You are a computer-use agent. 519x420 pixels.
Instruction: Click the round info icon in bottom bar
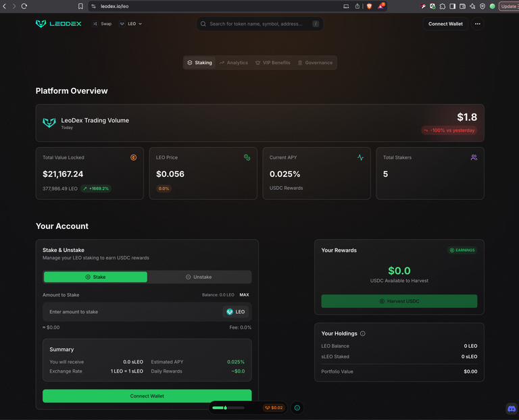pos(297,408)
